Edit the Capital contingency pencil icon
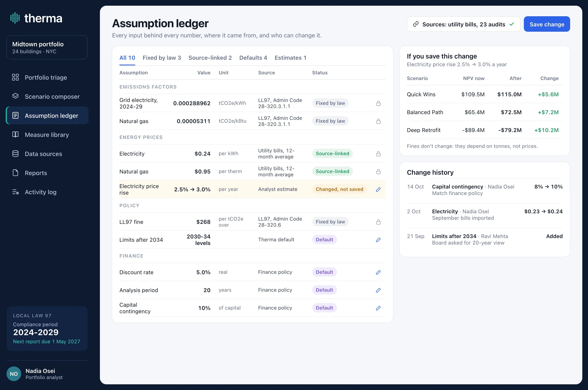Screen dimensions: 588x390 click(x=378, y=308)
